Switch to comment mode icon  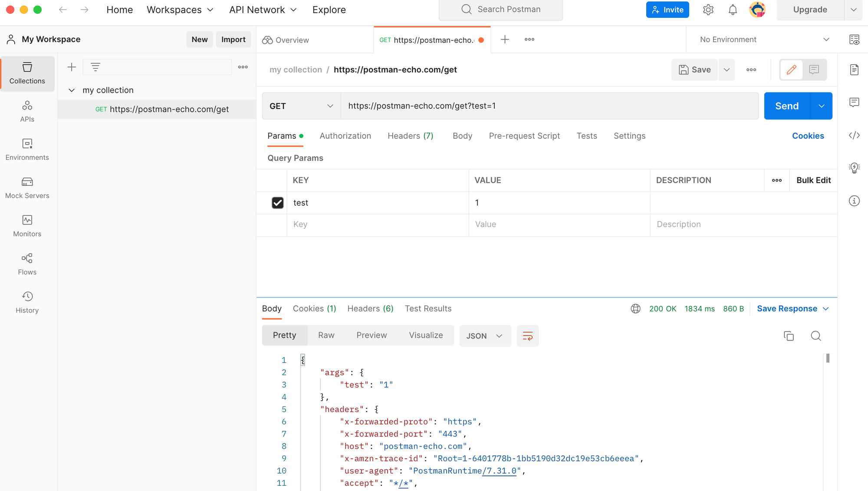(x=814, y=69)
